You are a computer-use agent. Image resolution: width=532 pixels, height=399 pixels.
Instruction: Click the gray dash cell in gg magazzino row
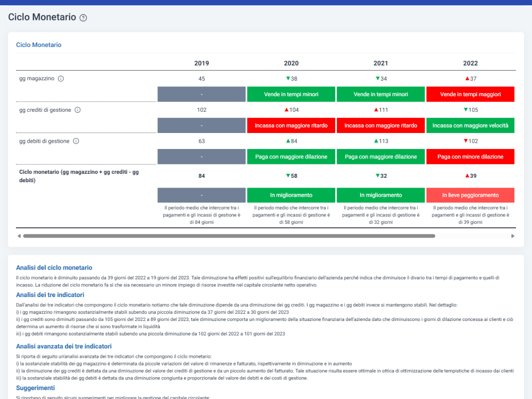coord(202,94)
